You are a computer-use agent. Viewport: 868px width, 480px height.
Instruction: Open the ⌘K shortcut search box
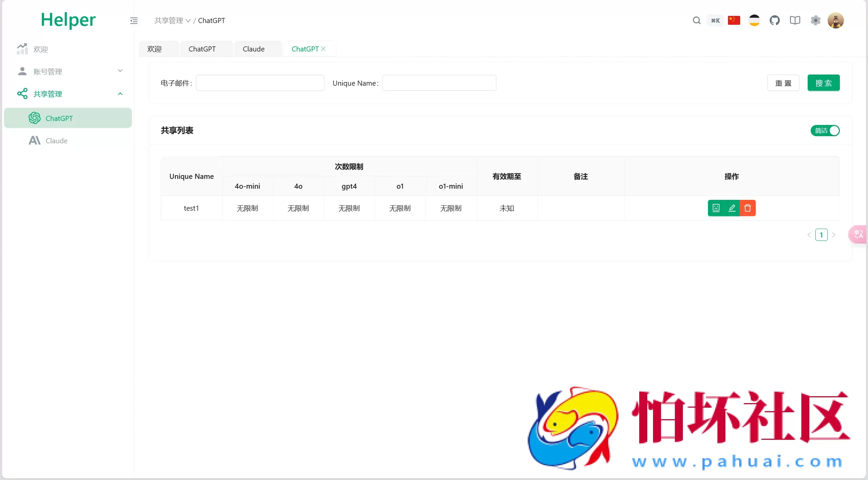(715, 20)
